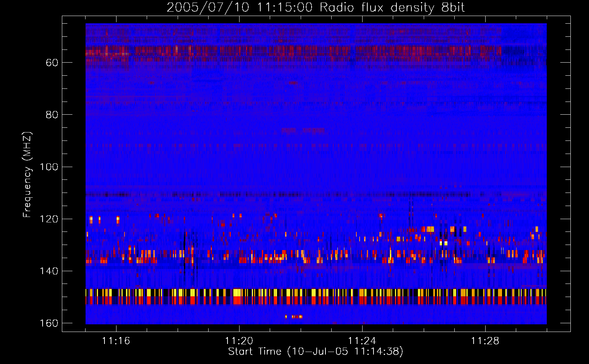Click the 'Start Time (10-Jul-05 11:14:38)' axis label
589x364 pixels.
(316, 352)
